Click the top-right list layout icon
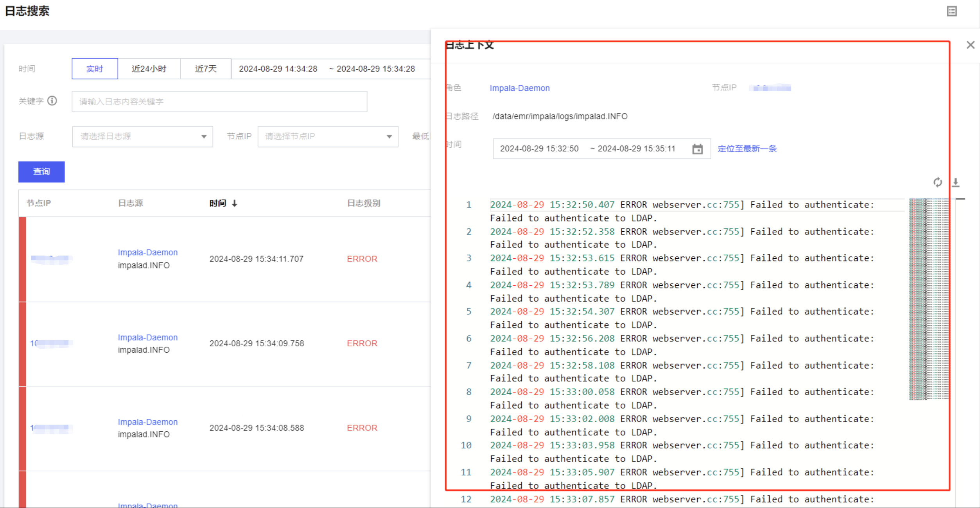Image resolution: width=980 pixels, height=508 pixels. coord(951,11)
